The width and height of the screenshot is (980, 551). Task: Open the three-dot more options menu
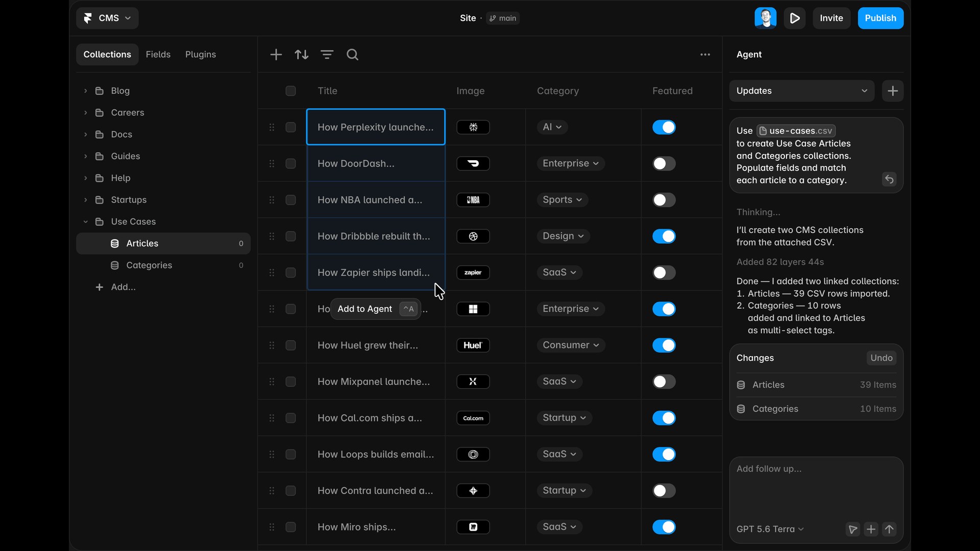(705, 55)
